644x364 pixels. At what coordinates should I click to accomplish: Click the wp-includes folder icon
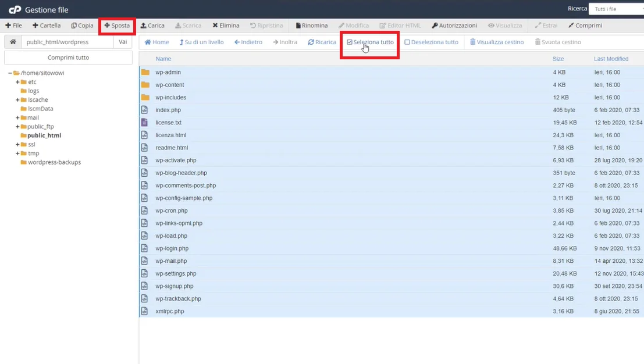145,97
